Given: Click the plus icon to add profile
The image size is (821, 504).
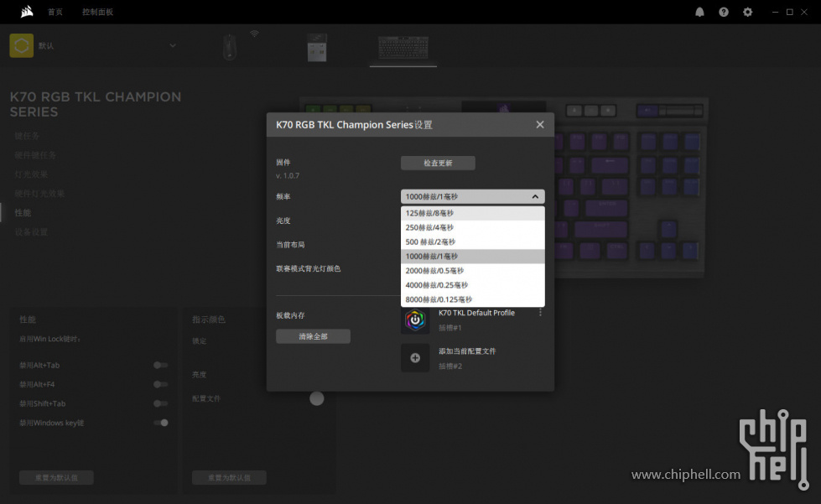Looking at the screenshot, I should [x=414, y=358].
